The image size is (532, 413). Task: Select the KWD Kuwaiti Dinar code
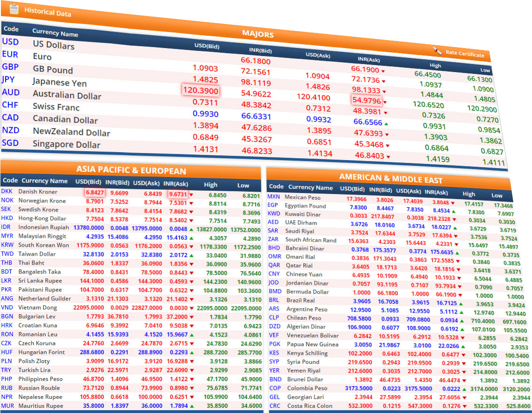pos(274,213)
